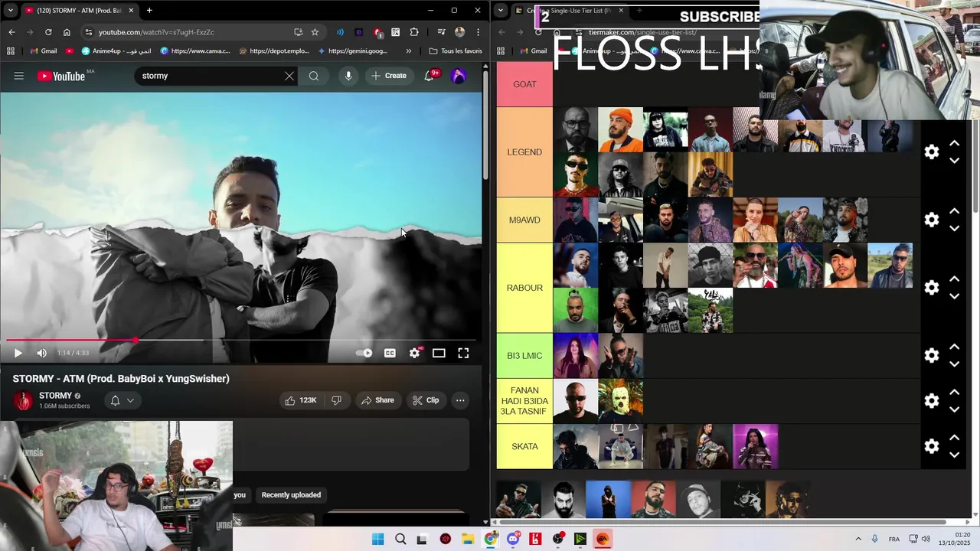
Task: Move the M9AWD tier row up
Action: click(x=955, y=211)
